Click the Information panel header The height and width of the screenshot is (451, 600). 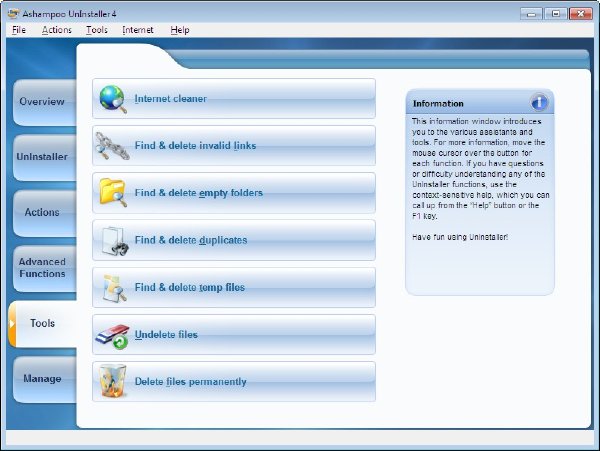coord(480,103)
